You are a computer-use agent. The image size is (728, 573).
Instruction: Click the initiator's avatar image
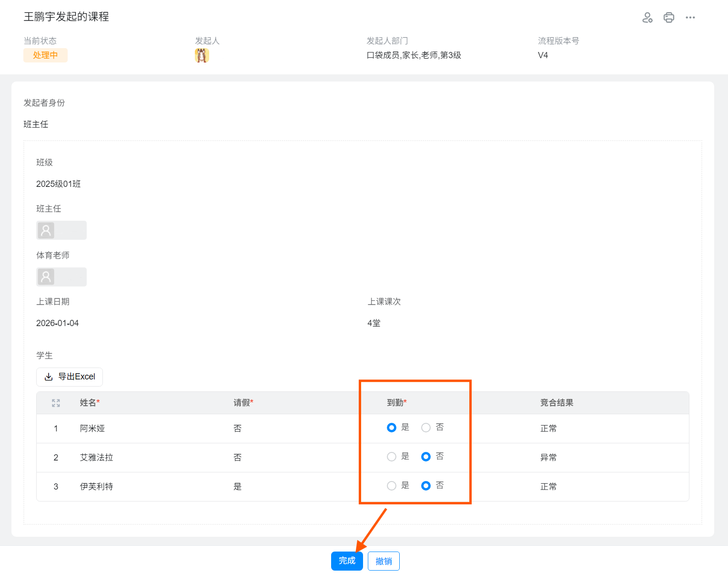(x=202, y=56)
